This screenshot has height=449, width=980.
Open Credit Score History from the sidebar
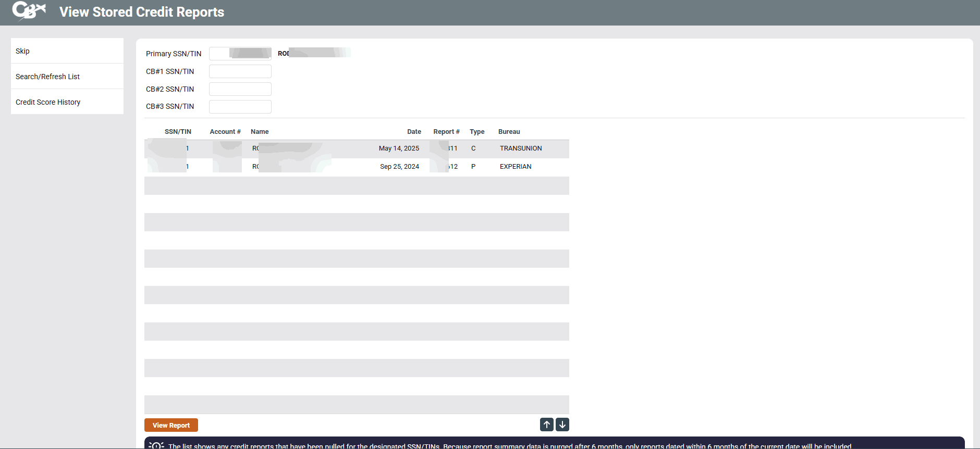click(x=48, y=102)
